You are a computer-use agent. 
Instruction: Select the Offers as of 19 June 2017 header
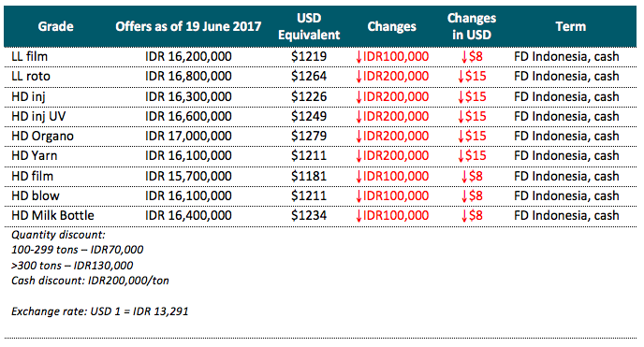point(188,27)
